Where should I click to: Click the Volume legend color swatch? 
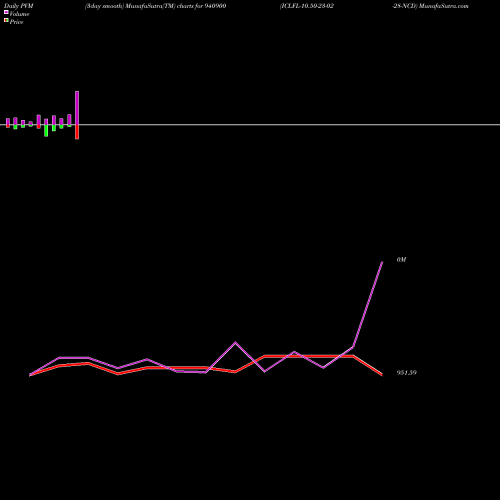point(6,12)
